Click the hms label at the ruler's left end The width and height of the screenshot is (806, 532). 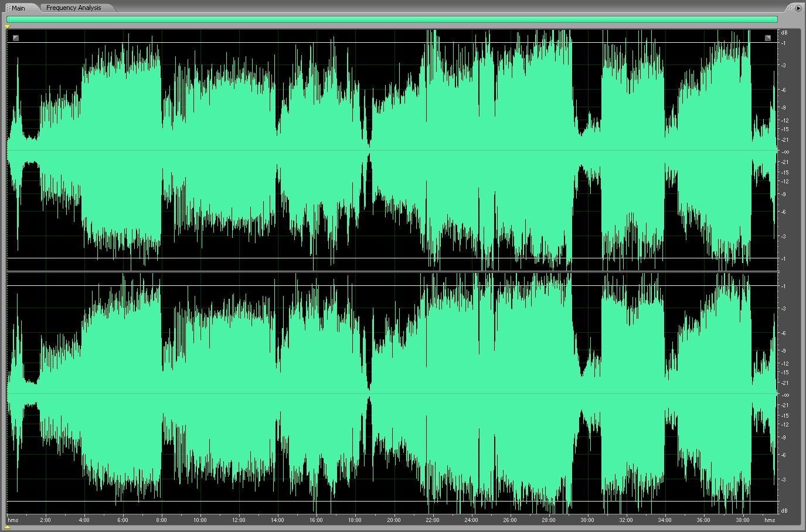tap(13, 520)
